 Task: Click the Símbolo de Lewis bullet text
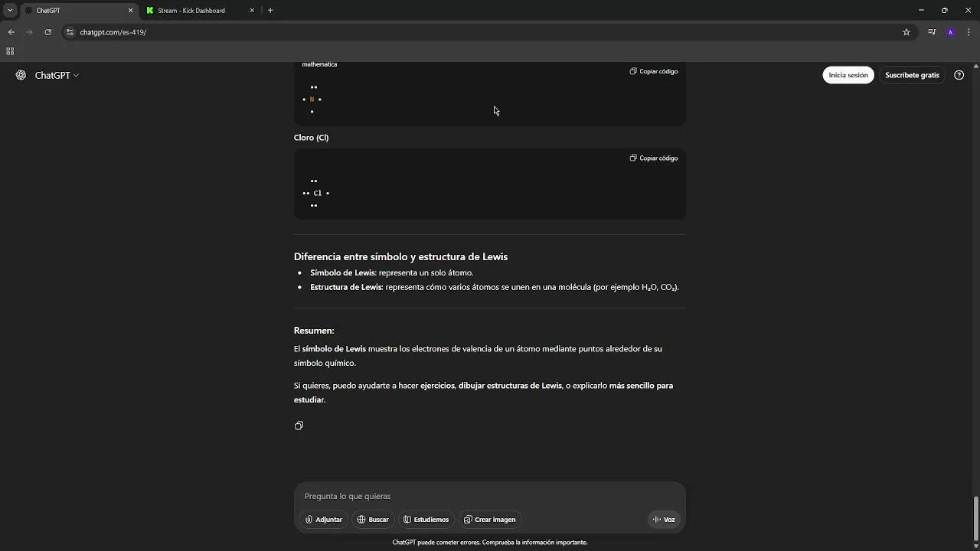tap(391, 272)
